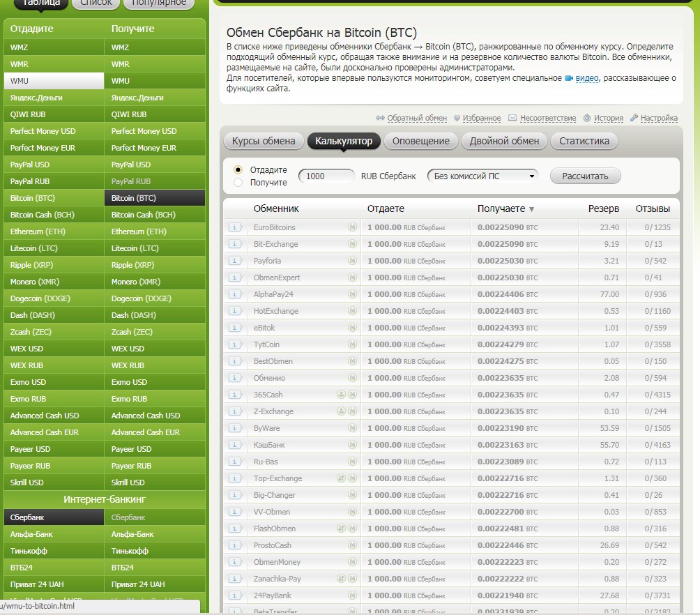
Task: Select Ethereum (ETH) in the Отдадите column
Action: point(54,231)
